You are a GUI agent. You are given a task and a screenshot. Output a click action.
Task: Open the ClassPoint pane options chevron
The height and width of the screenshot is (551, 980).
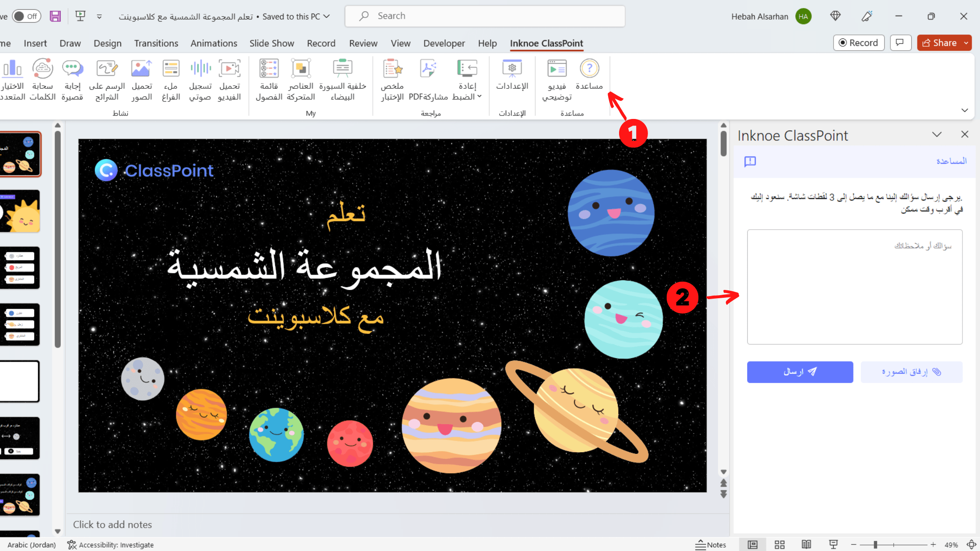[x=937, y=135]
